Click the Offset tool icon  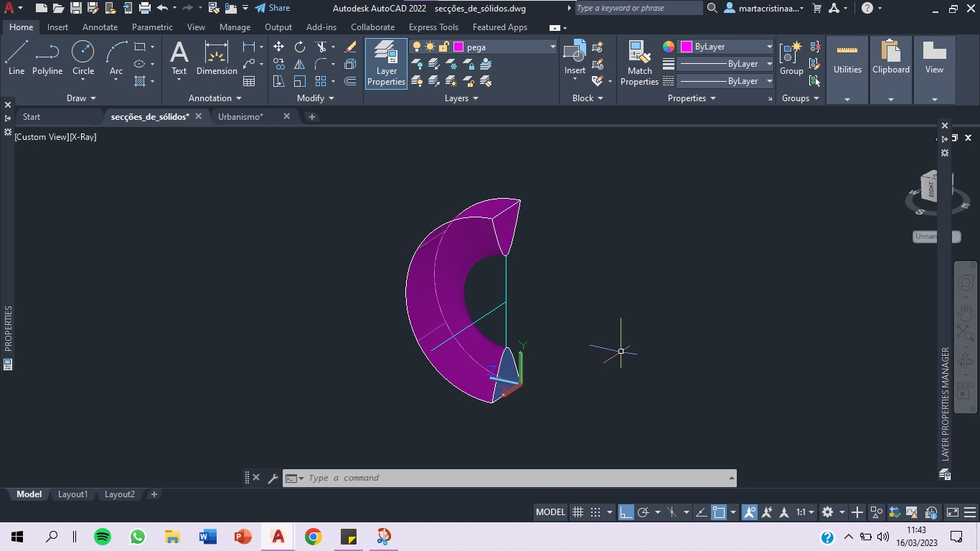pos(350,81)
